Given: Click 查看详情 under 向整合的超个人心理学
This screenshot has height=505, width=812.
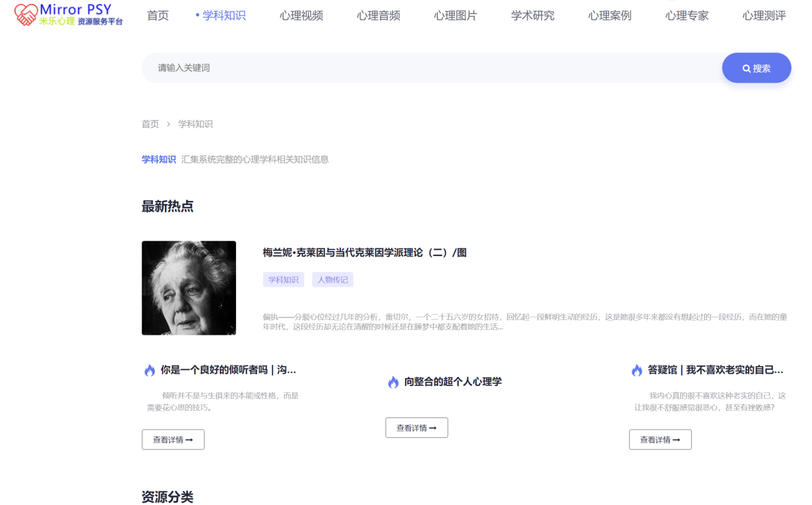Looking at the screenshot, I should point(417,428).
